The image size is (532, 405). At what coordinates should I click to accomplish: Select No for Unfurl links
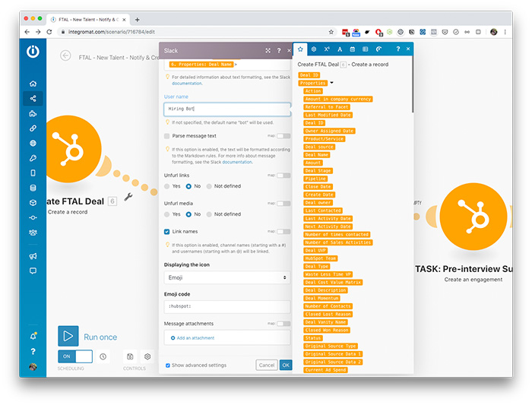(x=188, y=186)
